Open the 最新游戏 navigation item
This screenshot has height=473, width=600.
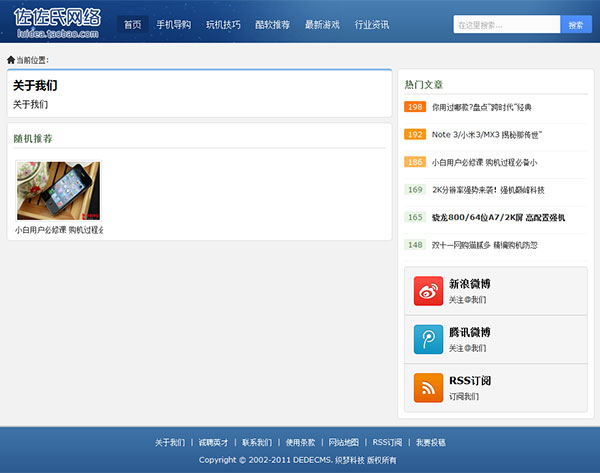pyautogui.click(x=322, y=24)
